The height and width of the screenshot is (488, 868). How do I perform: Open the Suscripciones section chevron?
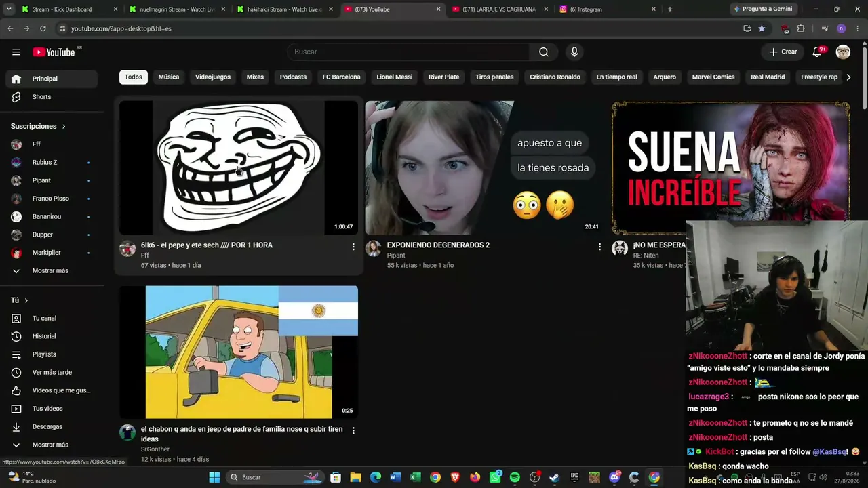pyautogui.click(x=64, y=127)
